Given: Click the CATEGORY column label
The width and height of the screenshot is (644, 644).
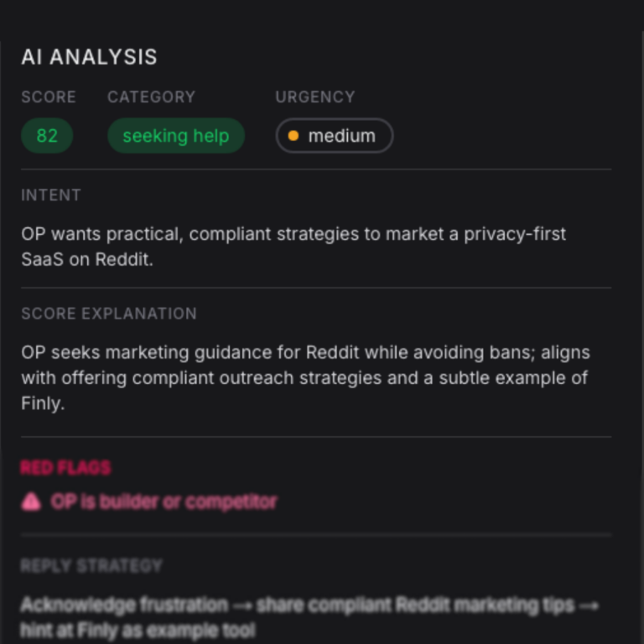Looking at the screenshot, I should pyautogui.click(x=151, y=97).
